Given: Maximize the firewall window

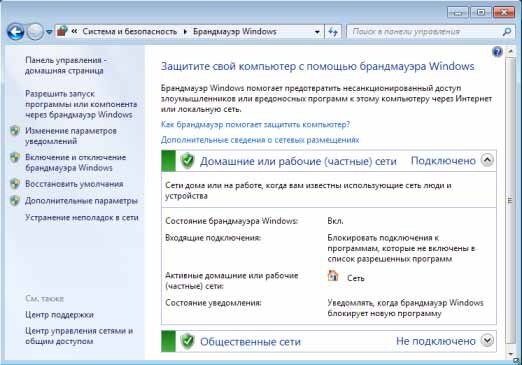Looking at the screenshot, I should [x=481, y=13].
